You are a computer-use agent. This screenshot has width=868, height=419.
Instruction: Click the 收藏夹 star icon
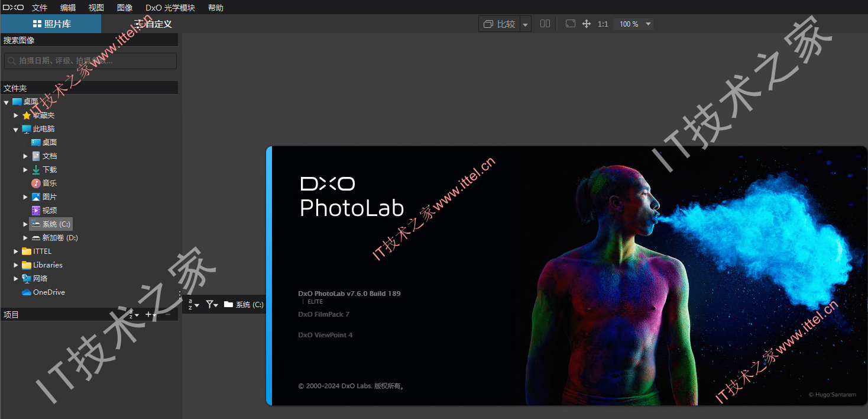click(x=26, y=115)
